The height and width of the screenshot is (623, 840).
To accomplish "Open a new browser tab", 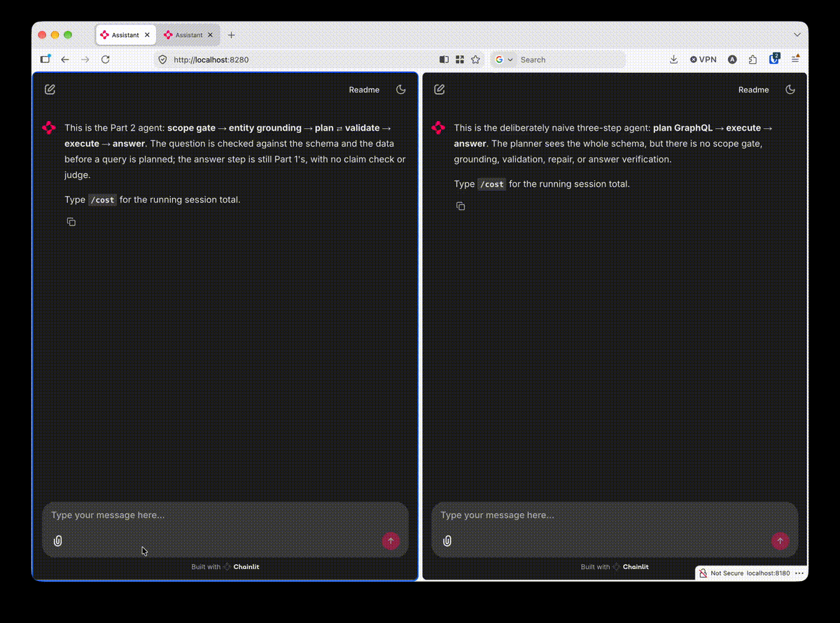I will coord(232,35).
